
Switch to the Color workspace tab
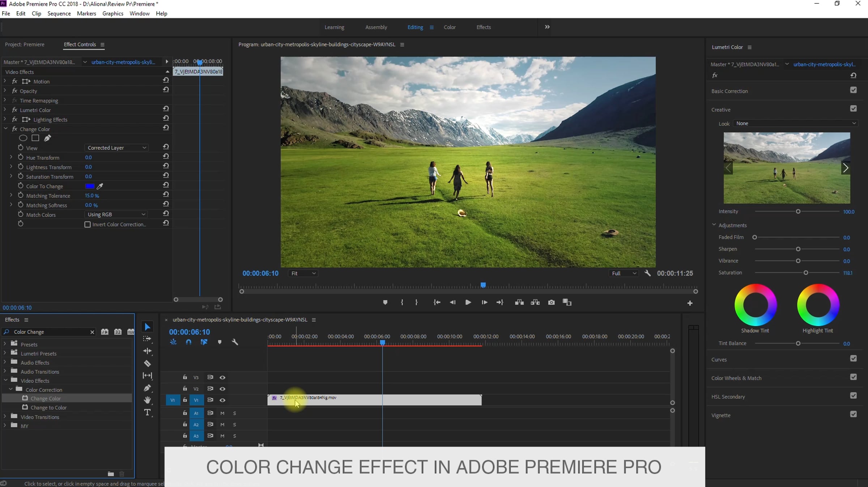[450, 27]
